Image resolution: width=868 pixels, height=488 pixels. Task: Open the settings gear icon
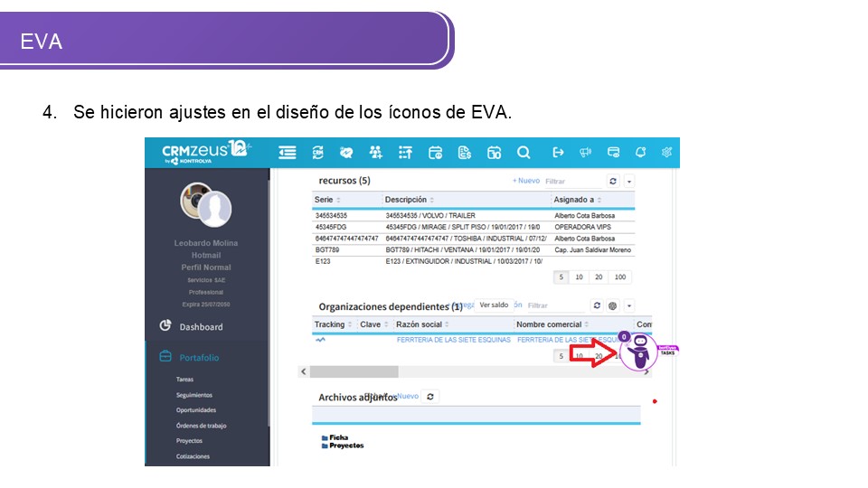pyautogui.click(x=667, y=152)
